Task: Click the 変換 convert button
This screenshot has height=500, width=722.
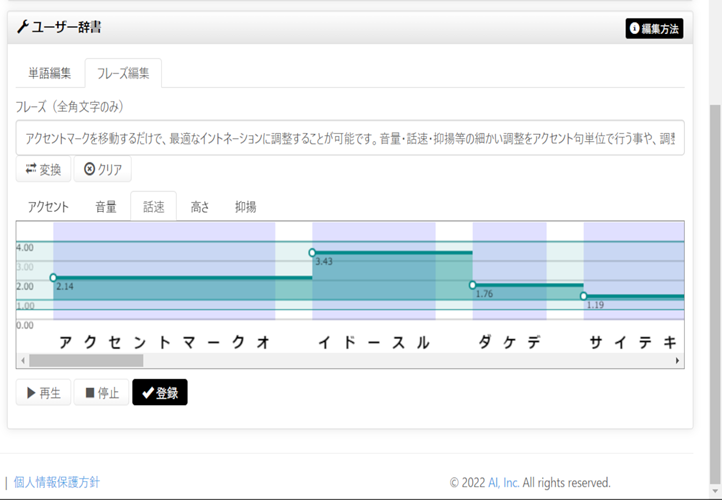Action: click(43, 169)
